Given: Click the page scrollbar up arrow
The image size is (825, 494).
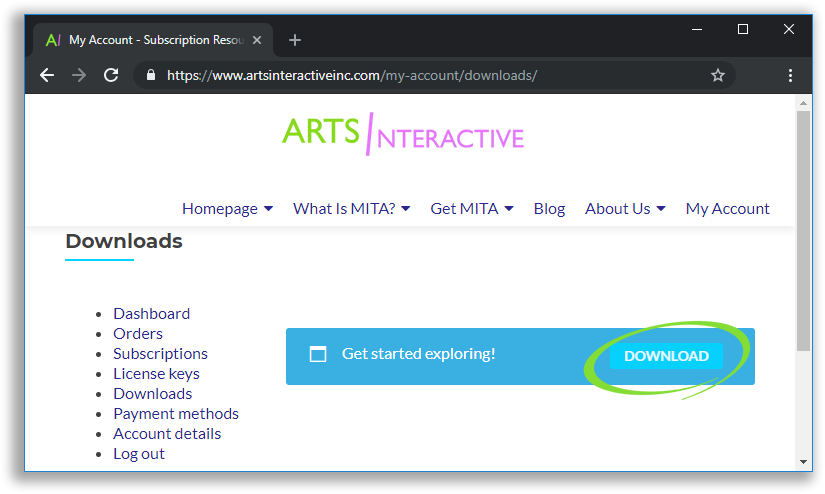Looking at the screenshot, I should (x=803, y=103).
